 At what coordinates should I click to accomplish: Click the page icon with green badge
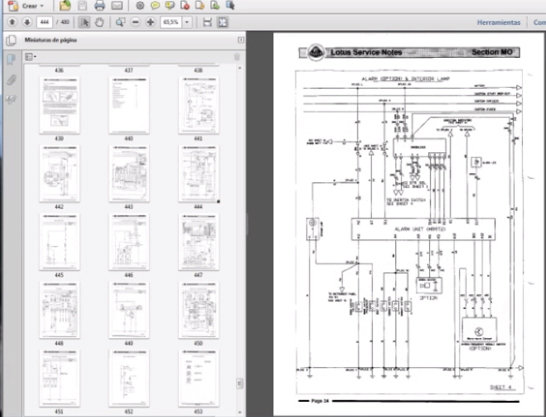pos(215,6)
